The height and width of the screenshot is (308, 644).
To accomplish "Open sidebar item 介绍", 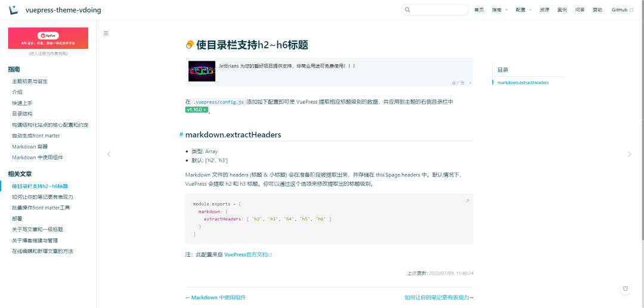I will tap(17, 92).
